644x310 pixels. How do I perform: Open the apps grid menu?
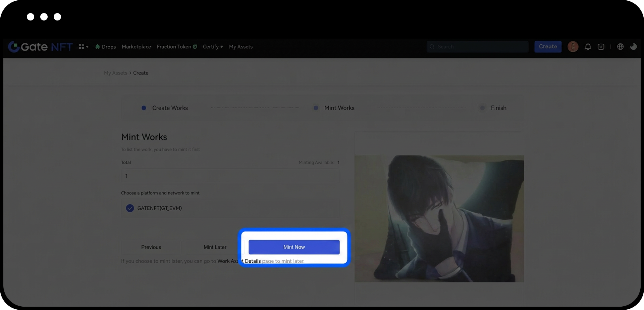point(83,47)
